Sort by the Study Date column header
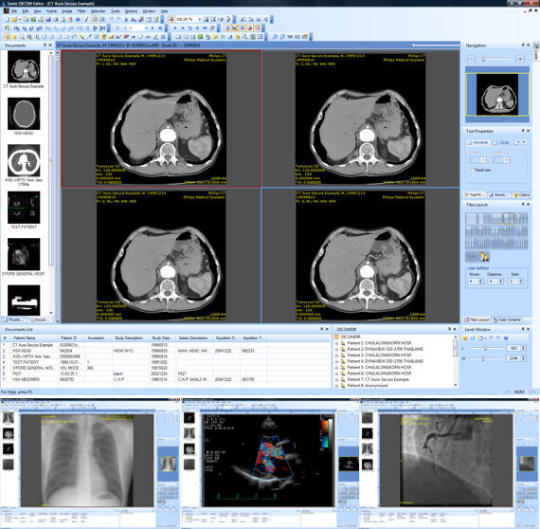This screenshot has height=529, width=540. click(161, 338)
